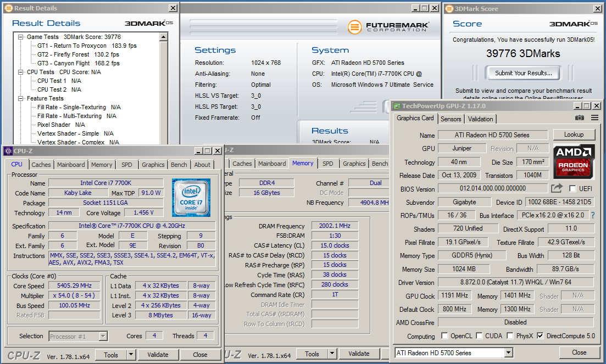
Task: Open SPD tab in the CPU-Z Memory window
Action: pyautogui.click(x=328, y=163)
